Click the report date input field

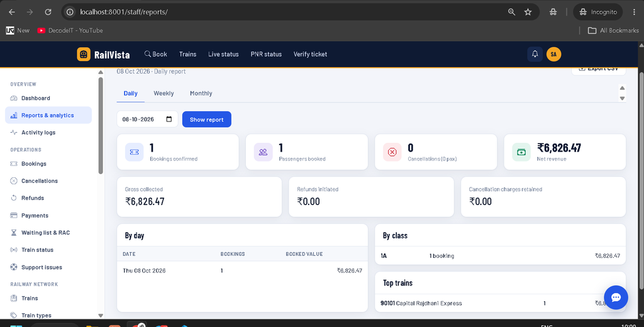[x=147, y=119]
